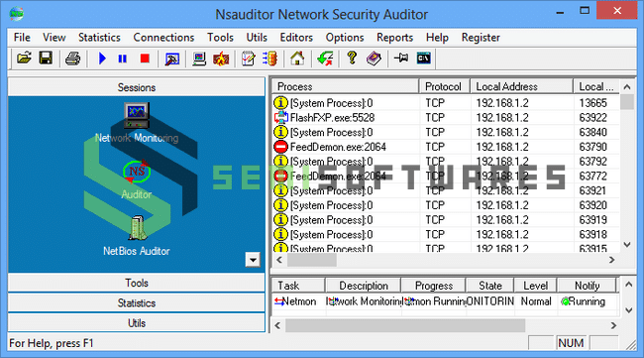
Task: Click connection list vertical scrollbar down arrow
Action: pos(627,245)
